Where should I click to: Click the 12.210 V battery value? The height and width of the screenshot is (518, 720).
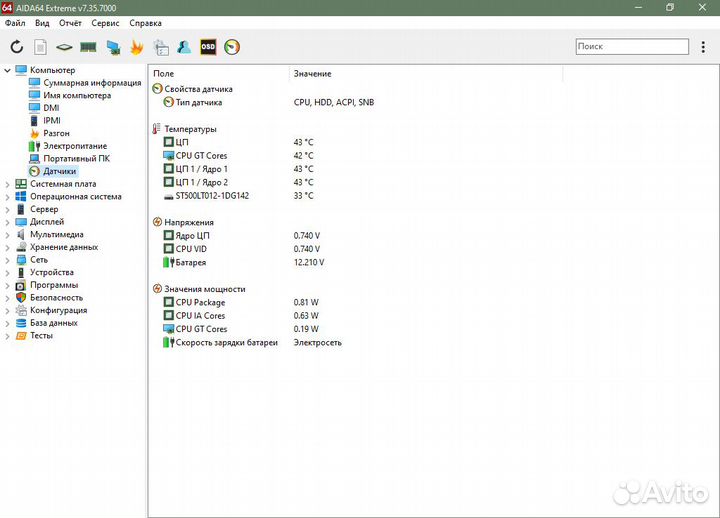(x=309, y=263)
